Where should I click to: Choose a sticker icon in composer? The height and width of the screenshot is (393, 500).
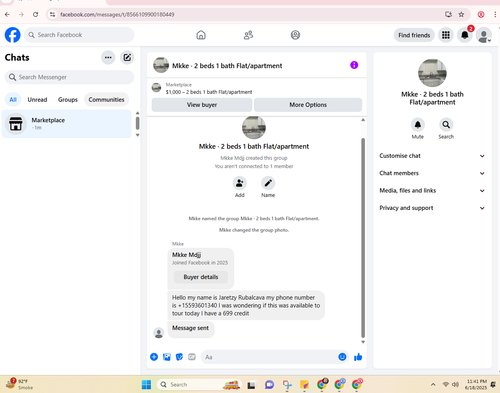tap(179, 357)
